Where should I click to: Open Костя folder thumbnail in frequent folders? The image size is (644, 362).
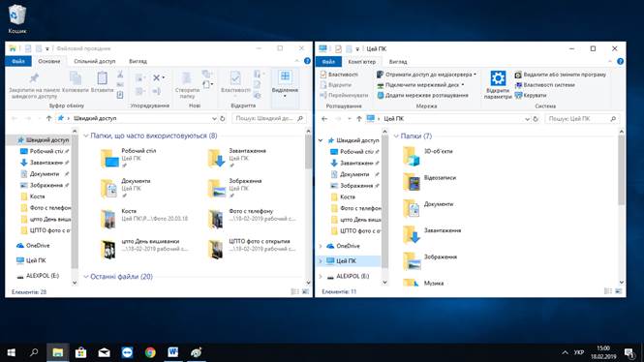[108, 219]
